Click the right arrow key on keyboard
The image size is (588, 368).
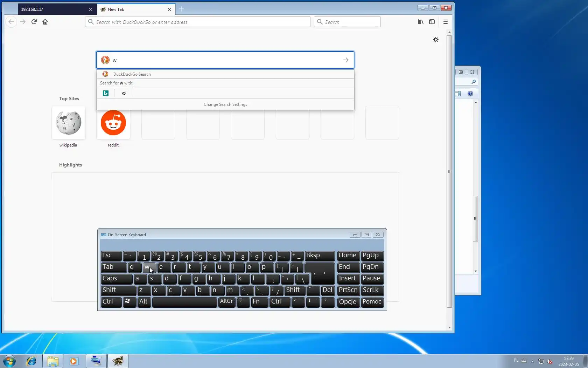pyautogui.click(x=328, y=302)
